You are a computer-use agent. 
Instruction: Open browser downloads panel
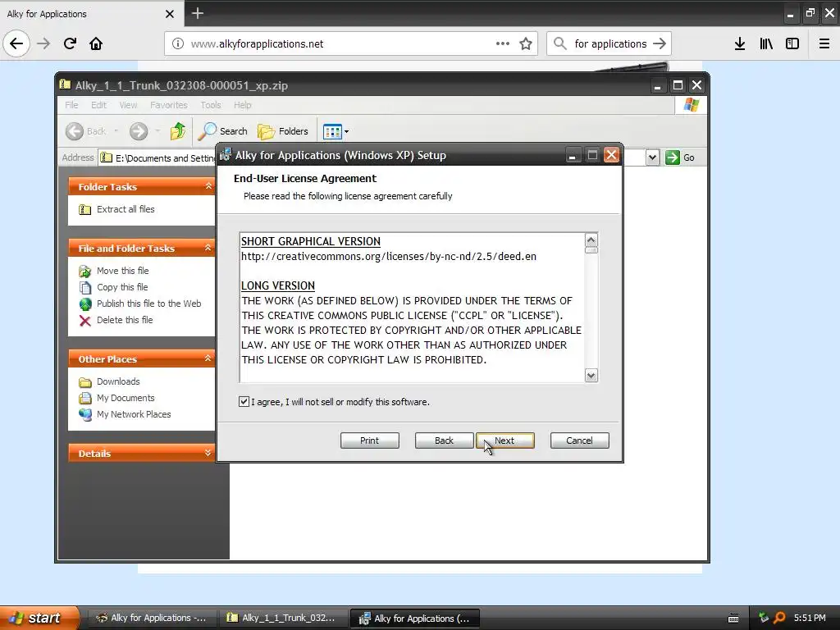[740, 43]
